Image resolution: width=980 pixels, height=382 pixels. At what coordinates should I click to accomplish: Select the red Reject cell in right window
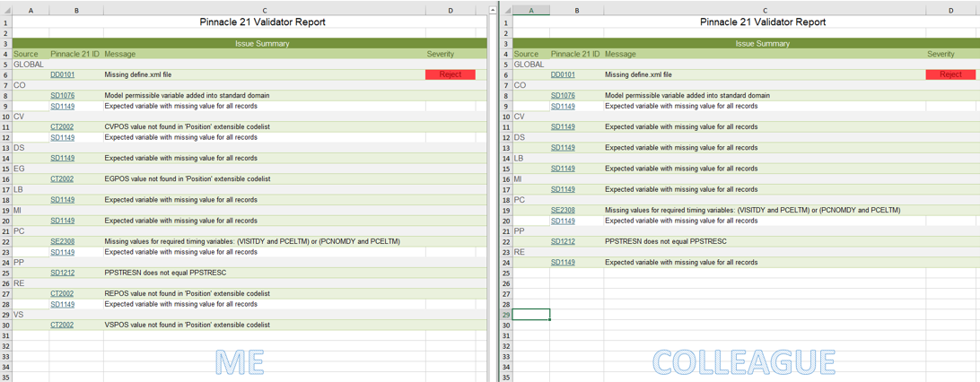[950, 74]
